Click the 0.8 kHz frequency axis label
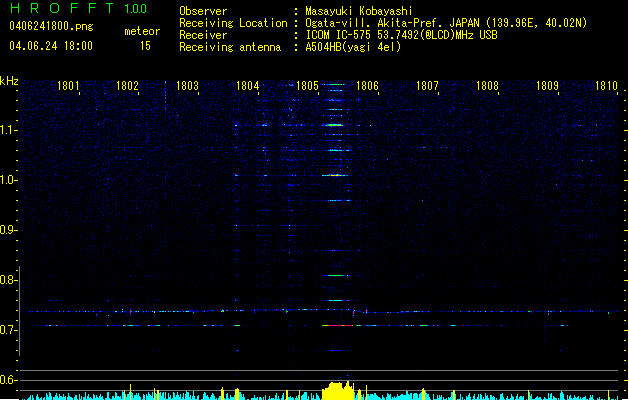The width and height of the screenshot is (629, 400). point(8,280)
